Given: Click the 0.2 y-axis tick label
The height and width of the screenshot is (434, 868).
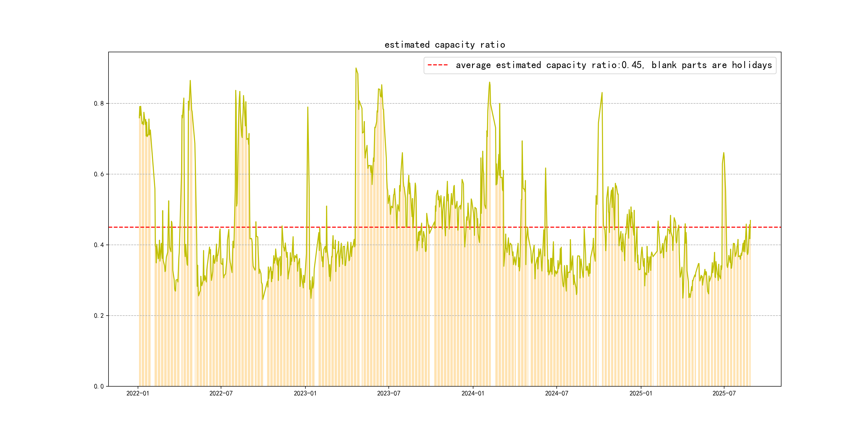Looking at the screenshot, I should point(99,316).
